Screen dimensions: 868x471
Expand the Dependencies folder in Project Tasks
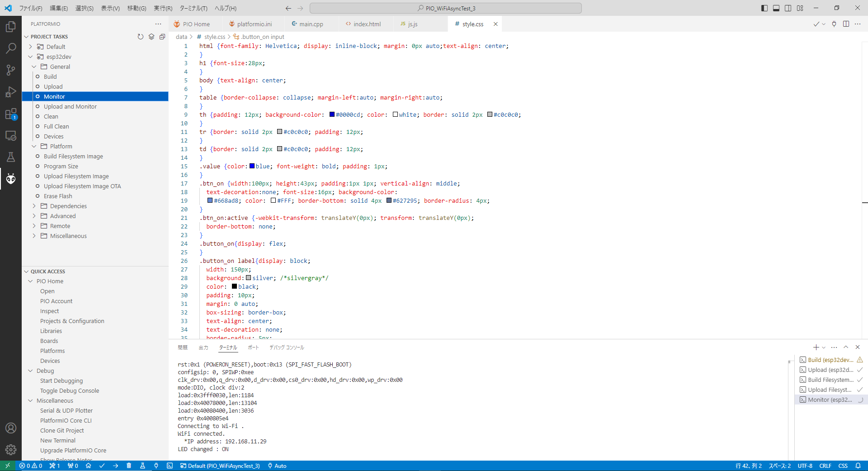pos(68,206)
